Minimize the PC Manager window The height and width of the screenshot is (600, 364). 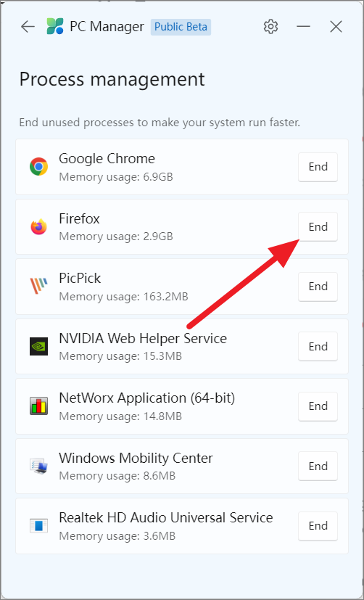coord(303,27)
